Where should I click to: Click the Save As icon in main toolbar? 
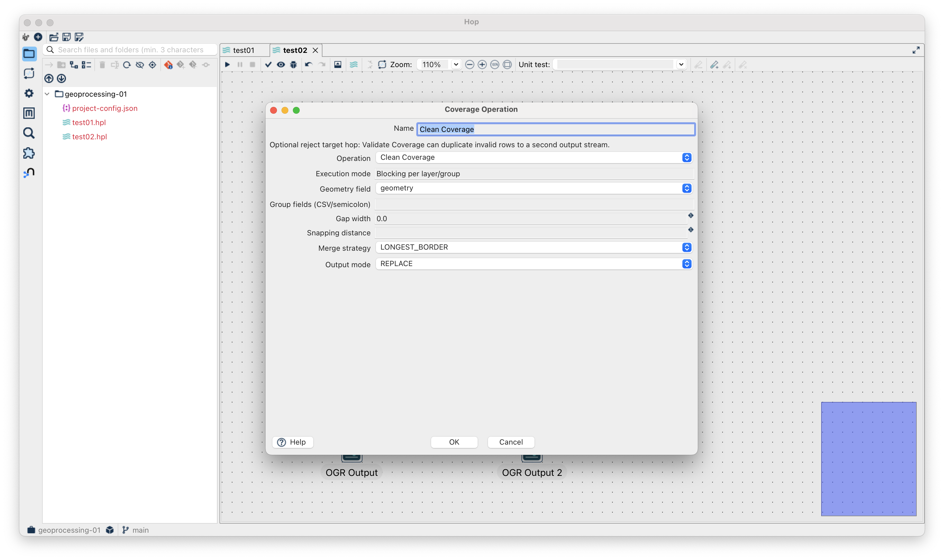pos(79,37)
